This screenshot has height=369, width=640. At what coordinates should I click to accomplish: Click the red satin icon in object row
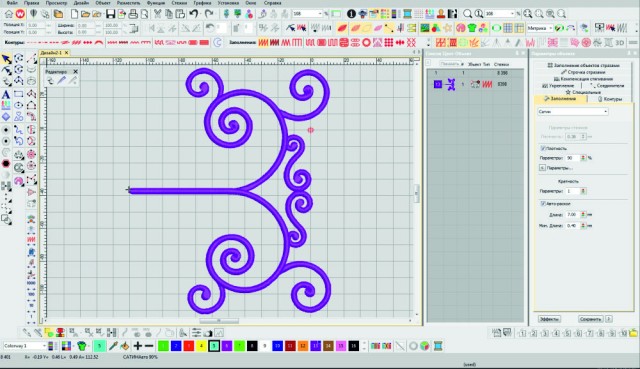click(487, 84)
